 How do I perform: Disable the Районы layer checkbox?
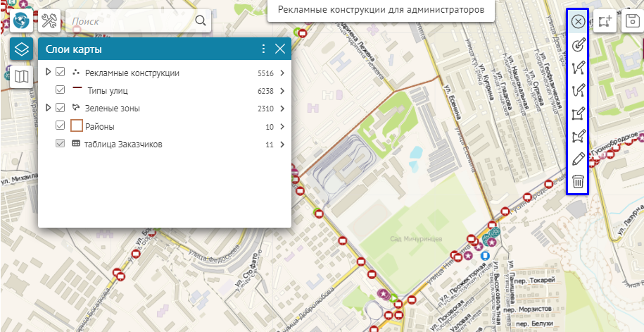click(x=61, y=126)
